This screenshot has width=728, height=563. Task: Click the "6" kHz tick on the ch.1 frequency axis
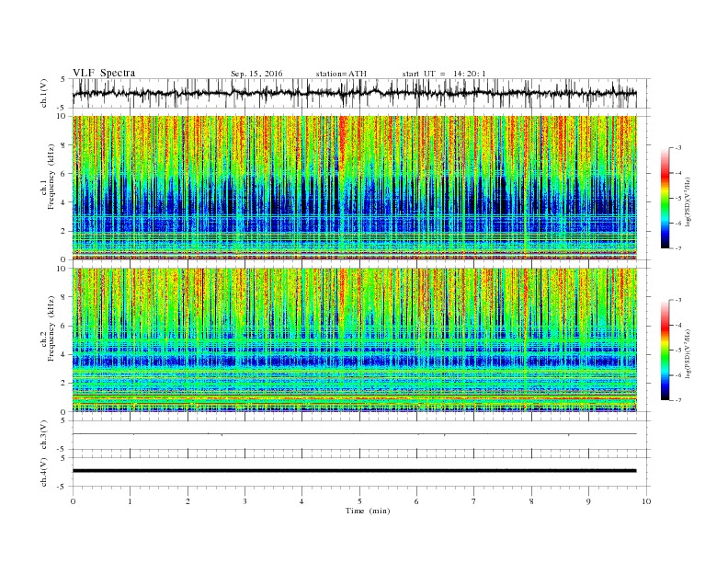pos(64,174)
